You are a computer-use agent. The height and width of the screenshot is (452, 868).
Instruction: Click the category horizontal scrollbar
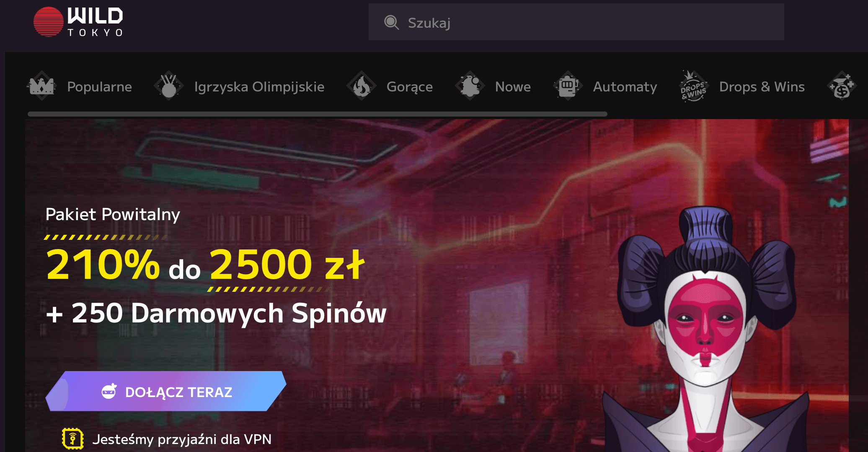[x=317, y=114]
